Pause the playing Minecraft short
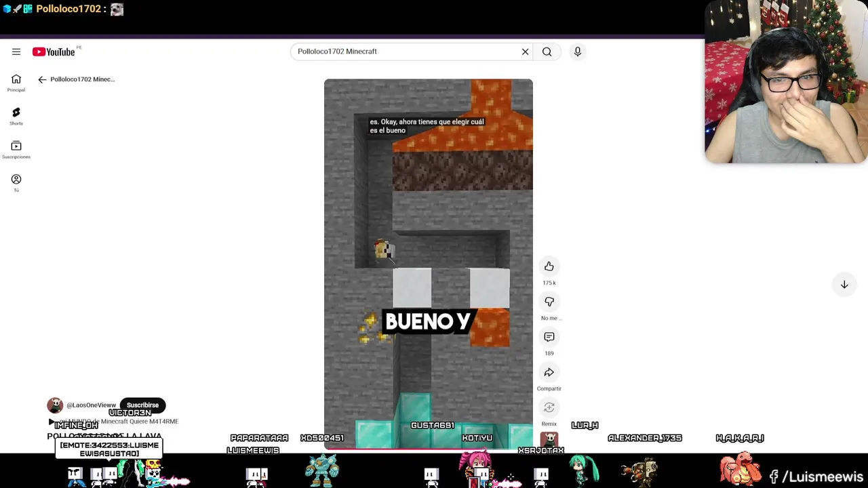Viewport: 868px width, 488px height. click(429, 264)
